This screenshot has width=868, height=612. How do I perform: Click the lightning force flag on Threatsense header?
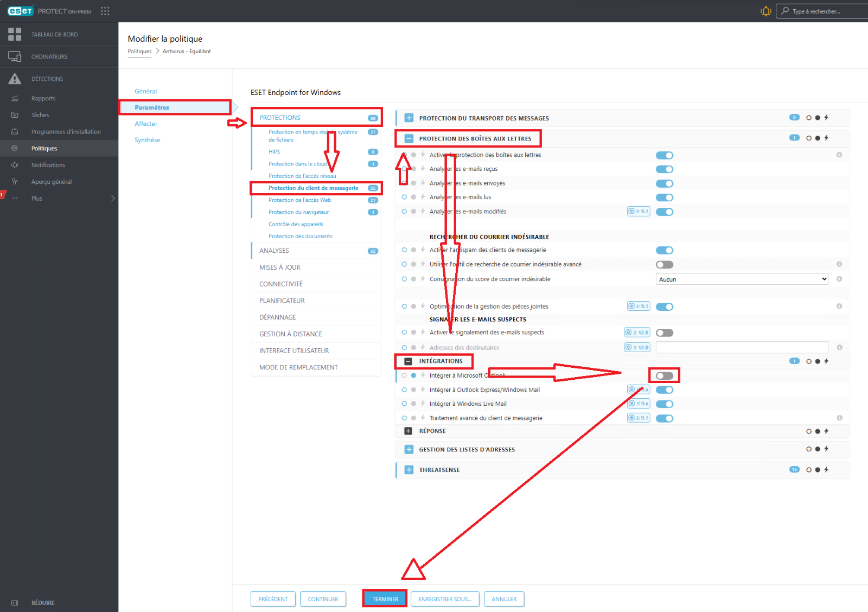click(826, 470)
